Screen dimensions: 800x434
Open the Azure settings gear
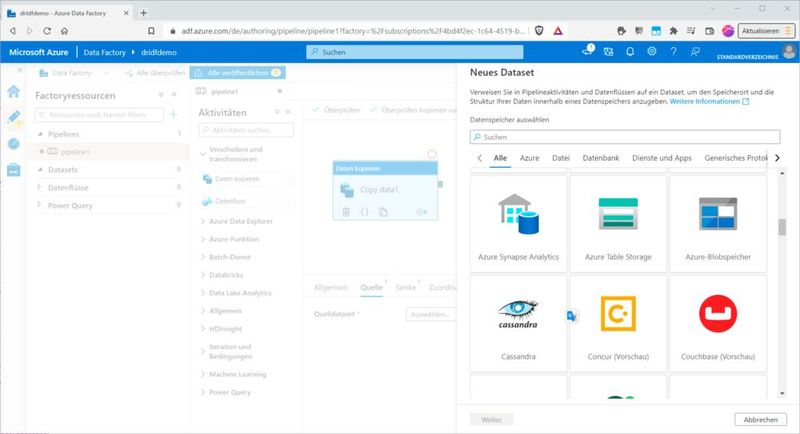(x=652, y=51)
